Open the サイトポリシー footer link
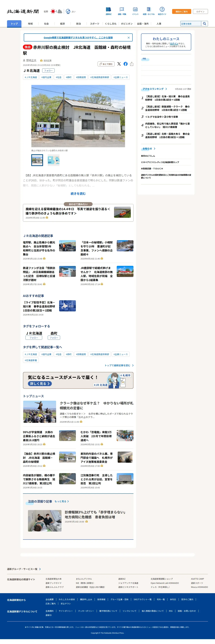This screenshot has height=644, width=215. 66,611
